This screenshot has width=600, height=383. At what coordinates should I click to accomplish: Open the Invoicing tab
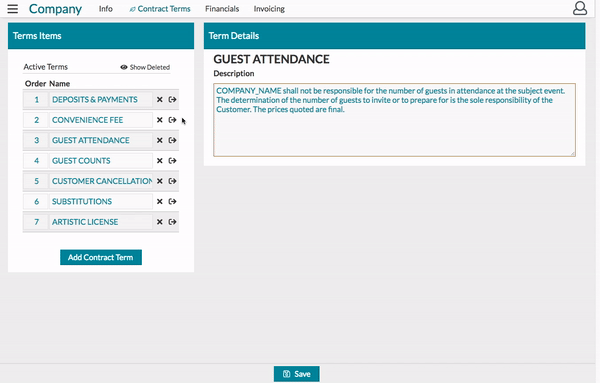[269, 9]
